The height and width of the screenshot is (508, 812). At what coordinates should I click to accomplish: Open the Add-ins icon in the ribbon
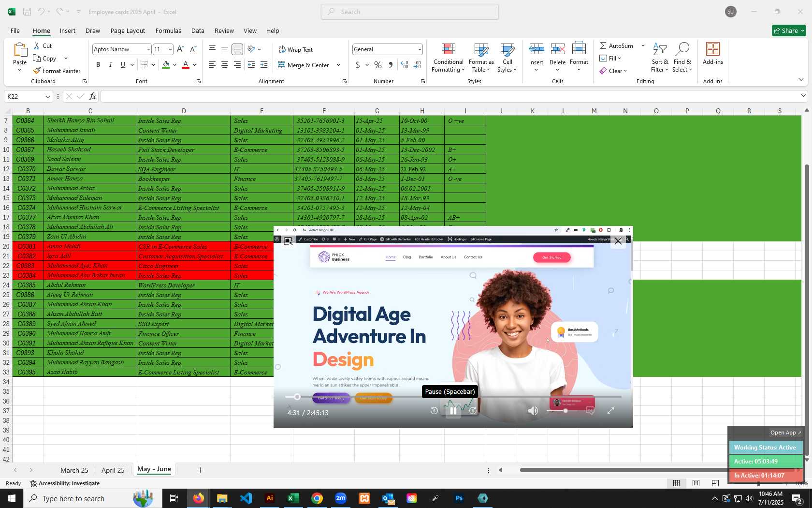[x=712, y=49]
